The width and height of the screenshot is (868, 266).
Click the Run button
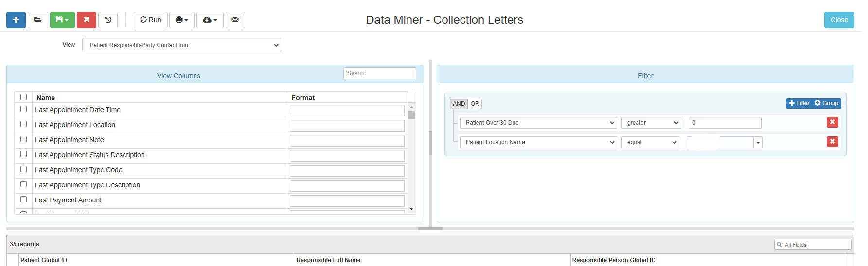[151, 20]
